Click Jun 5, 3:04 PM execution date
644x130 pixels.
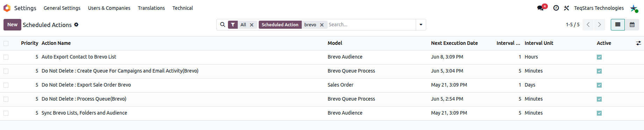point(447,71)
